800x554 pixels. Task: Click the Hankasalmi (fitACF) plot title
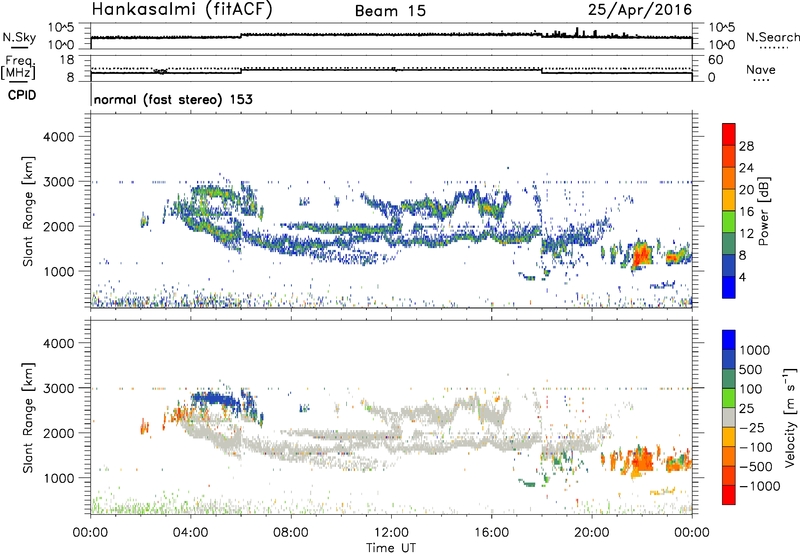click(x=182, y=10)
